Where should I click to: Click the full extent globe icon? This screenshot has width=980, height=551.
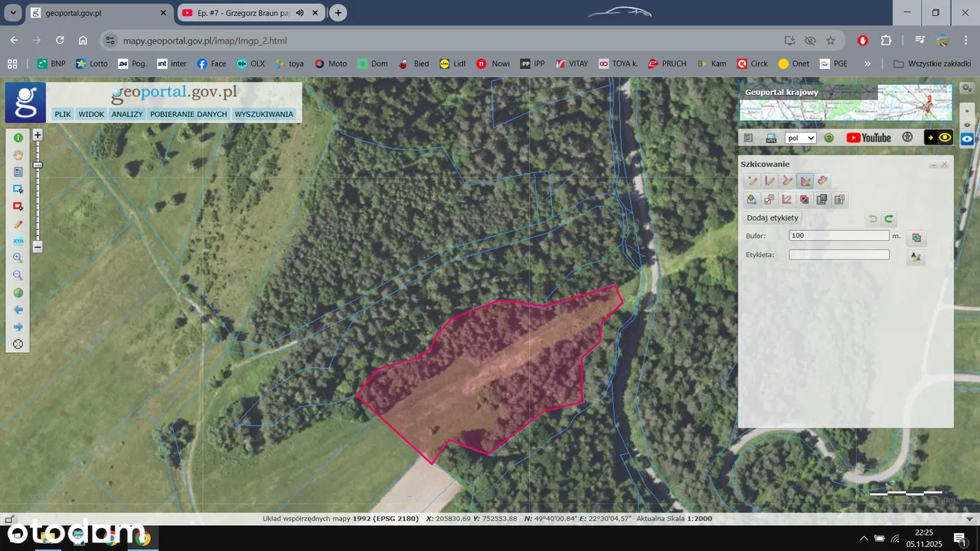(x=18, y=292)
